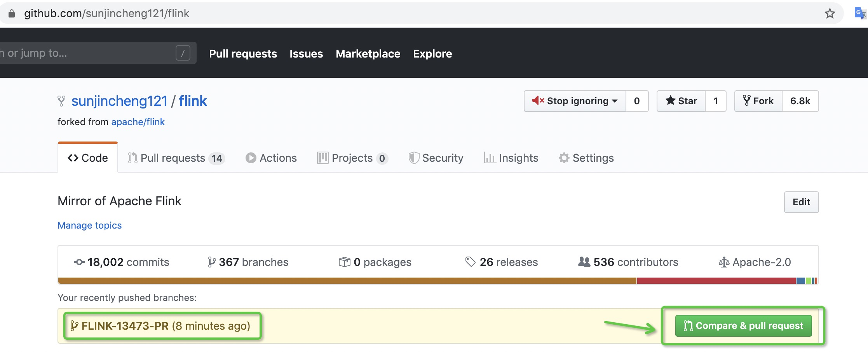This screenshot has width=868, height=353.
Task: Open the sunjincheng121 user profile link
Action: click(x=119, y=101)
